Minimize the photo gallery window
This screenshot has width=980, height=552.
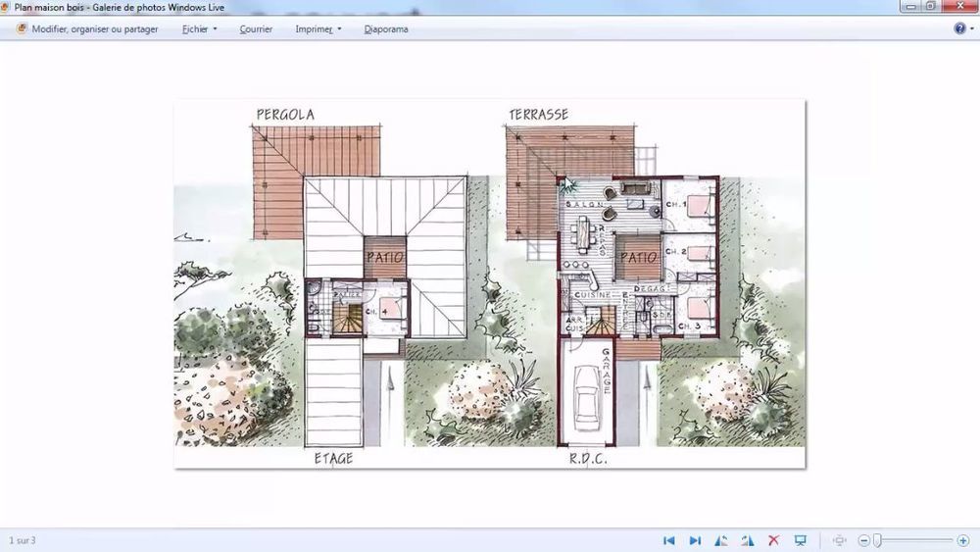point(910,6)
